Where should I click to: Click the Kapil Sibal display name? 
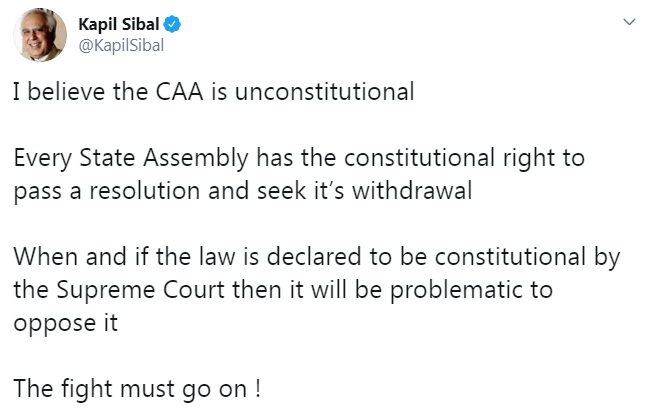[119, 24]
